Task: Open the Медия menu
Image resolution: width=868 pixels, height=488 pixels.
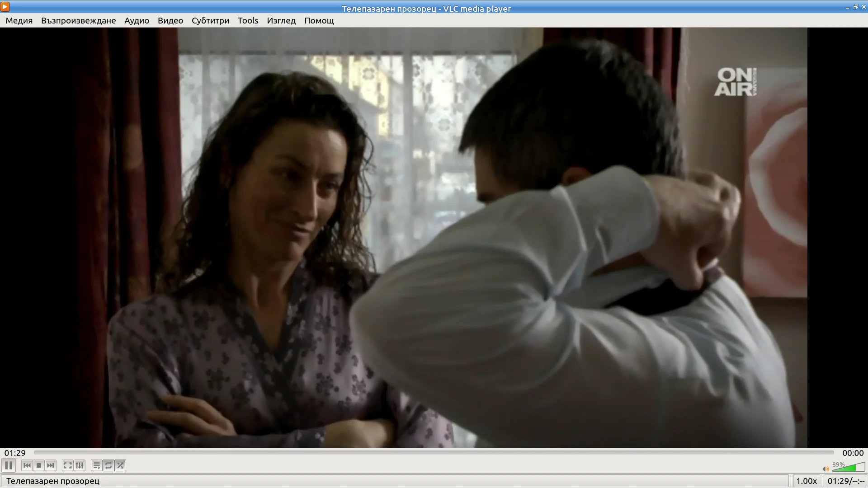Action: 19,21
